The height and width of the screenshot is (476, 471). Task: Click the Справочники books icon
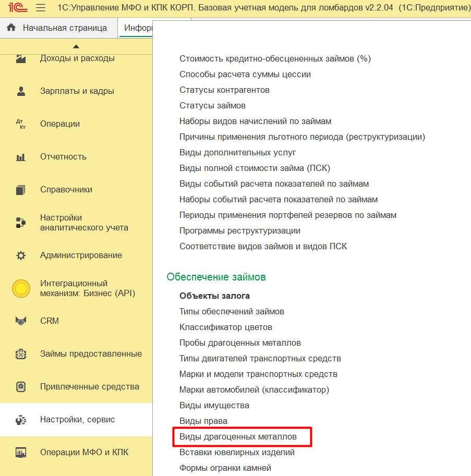coord(21,190)
